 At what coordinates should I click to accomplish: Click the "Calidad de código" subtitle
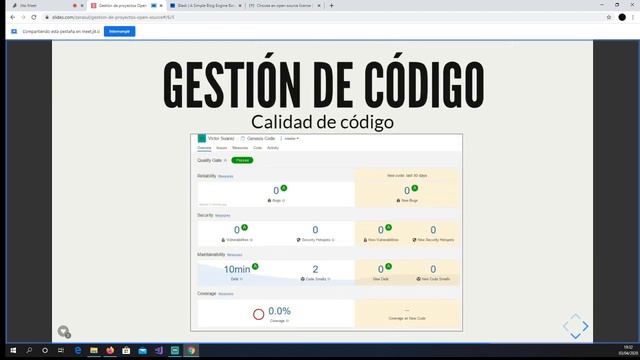(322, 122)
